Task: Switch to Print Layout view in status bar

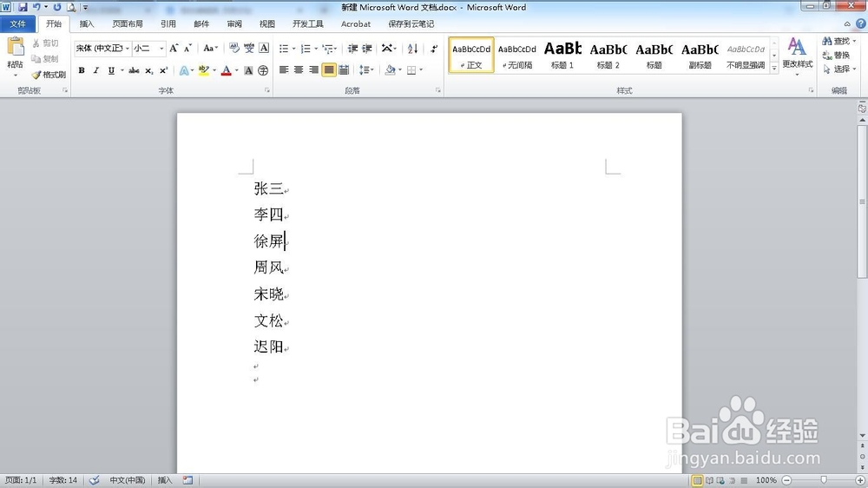Action: tap(697, 480)
